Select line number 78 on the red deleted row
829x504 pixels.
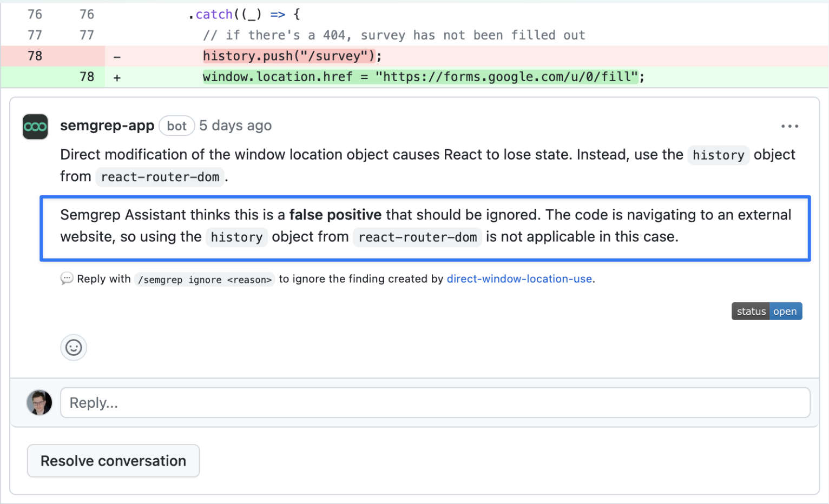coord(35,56)
